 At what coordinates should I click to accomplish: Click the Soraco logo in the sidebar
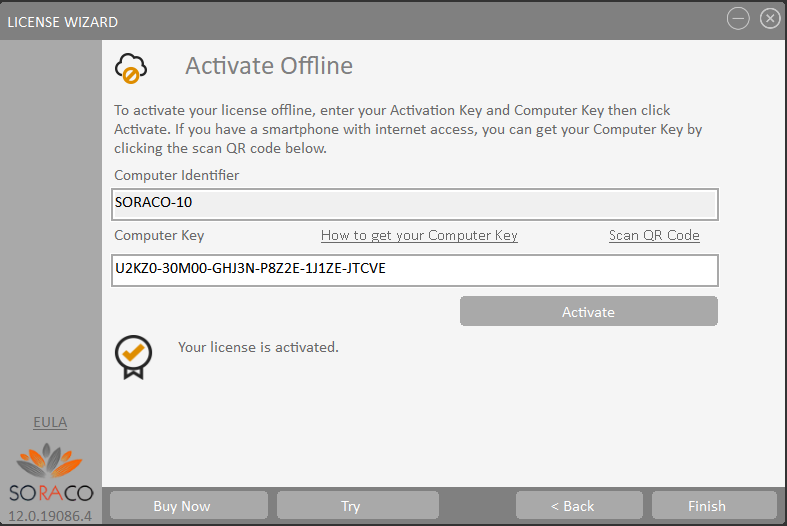pyautogui.click(x=51, y=472)
